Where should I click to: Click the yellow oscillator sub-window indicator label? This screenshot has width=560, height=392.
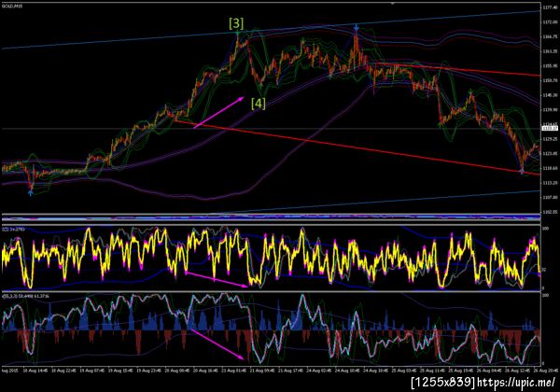(x=13, y=229)
